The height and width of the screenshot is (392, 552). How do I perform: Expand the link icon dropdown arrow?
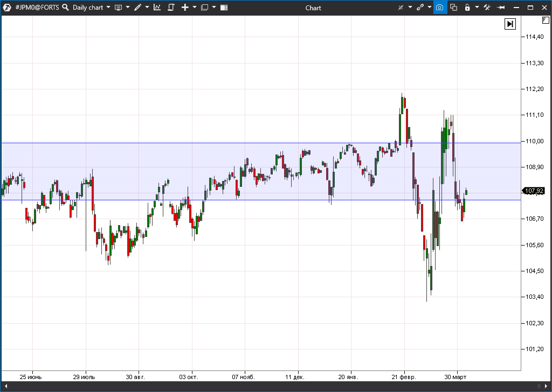(x=430, y=8)
